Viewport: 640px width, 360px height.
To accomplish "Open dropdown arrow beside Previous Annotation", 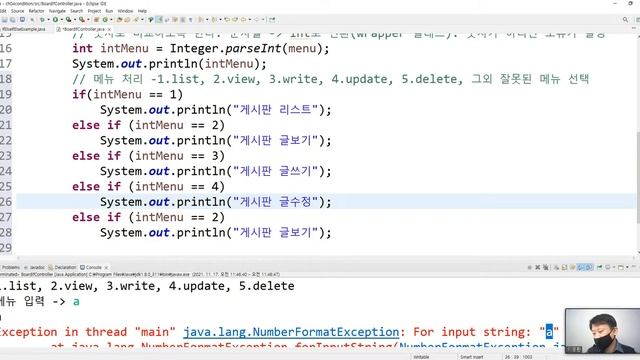I will pyautogui.click(x=220, y=20).
